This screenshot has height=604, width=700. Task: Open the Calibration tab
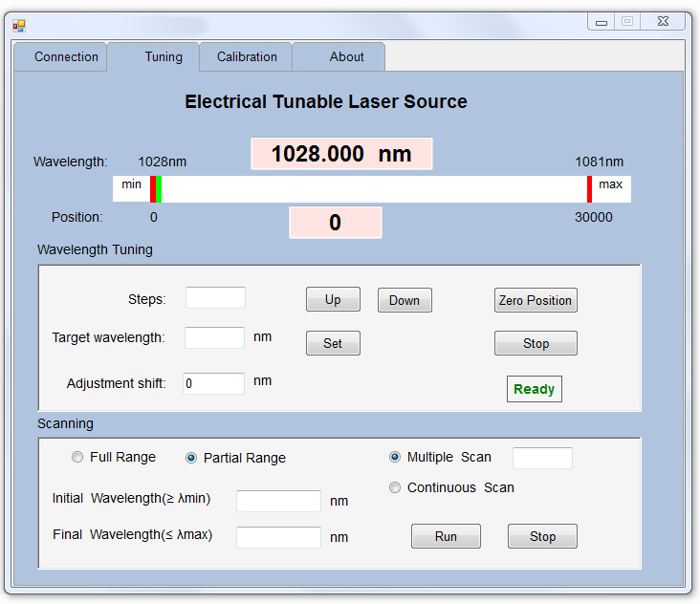(x=247, y=57)
